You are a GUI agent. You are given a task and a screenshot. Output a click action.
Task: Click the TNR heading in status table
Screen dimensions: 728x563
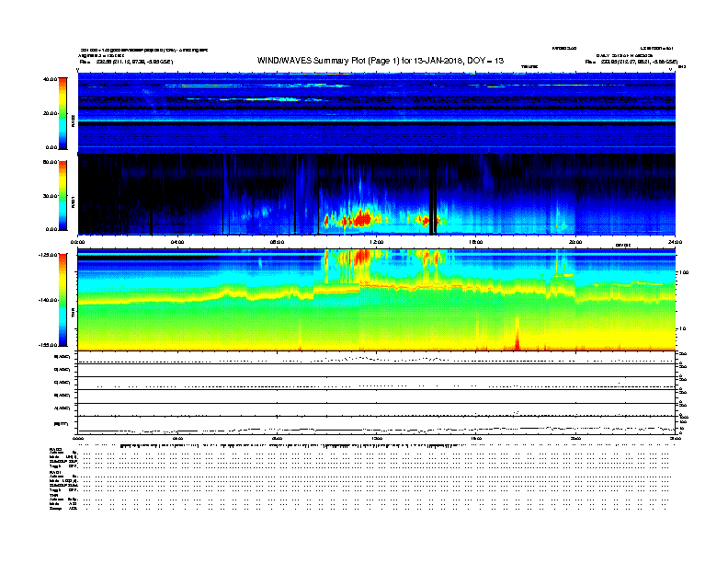pyautogui.click(x=53, y=495)
